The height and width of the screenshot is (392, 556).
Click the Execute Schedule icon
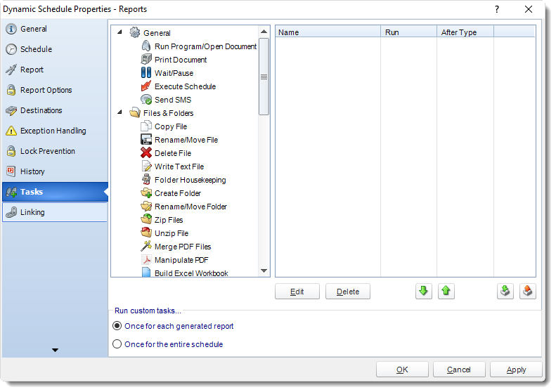point(146,86)
